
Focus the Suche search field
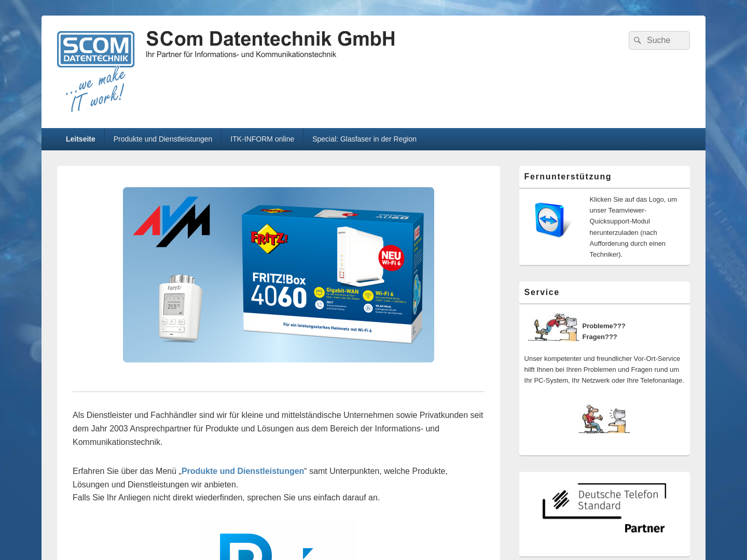click(659, 40)
